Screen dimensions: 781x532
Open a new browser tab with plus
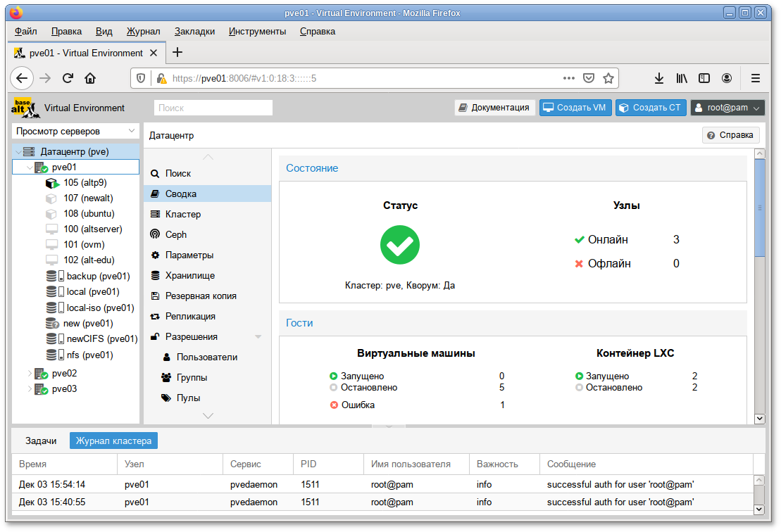point(177,52)
